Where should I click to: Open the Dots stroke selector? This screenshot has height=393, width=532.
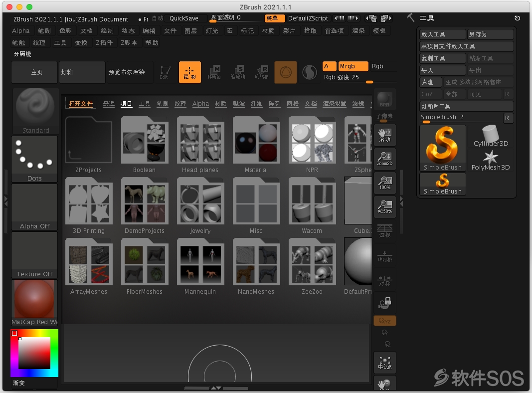(x=34, y=159)
